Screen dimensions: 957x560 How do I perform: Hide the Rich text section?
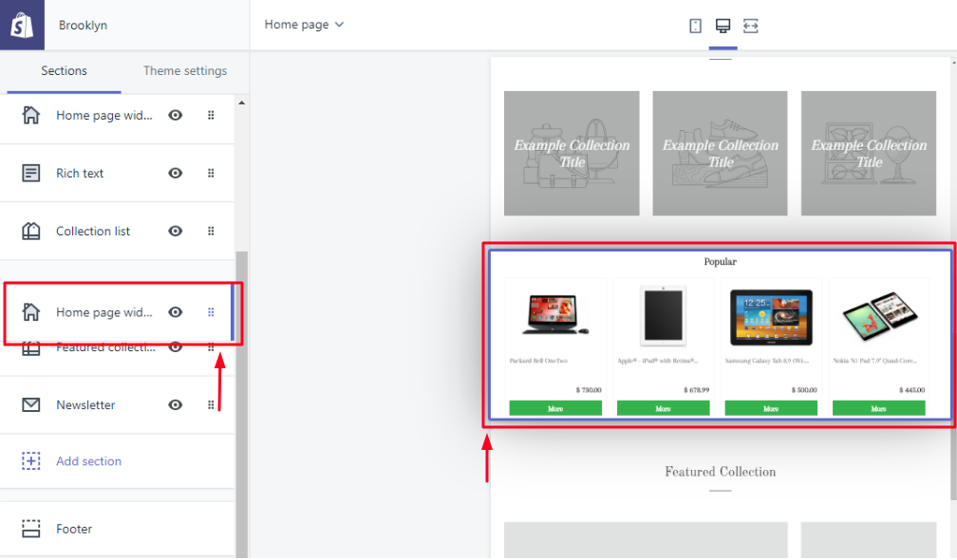pyautogui.click(x=176, y=174)
